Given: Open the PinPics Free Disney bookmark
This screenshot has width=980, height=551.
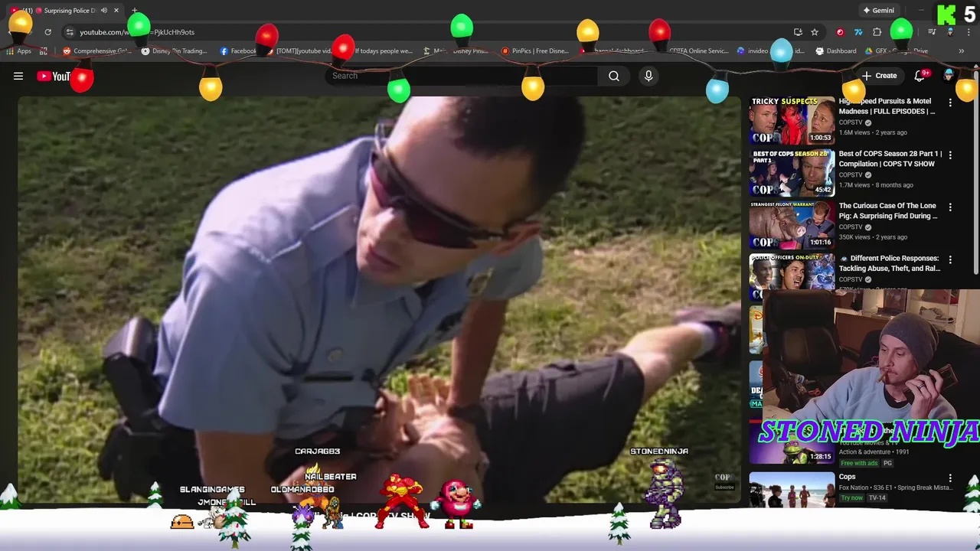Looking at the screenshot, I should coord(534,51).
